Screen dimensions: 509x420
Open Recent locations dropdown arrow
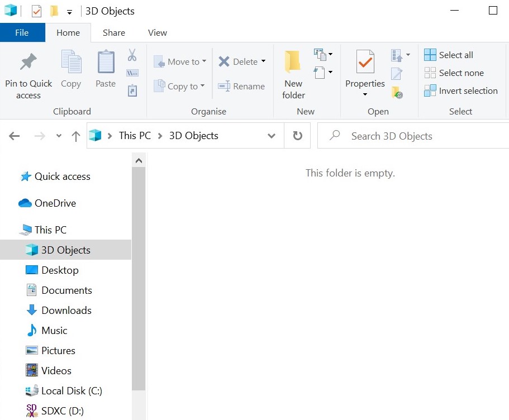tap(59, 136)
